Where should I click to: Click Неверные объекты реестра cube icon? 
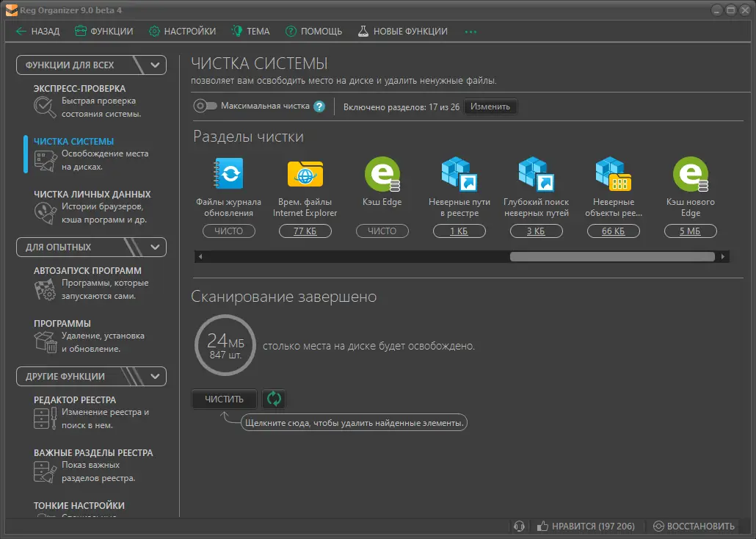click(614, 174)
